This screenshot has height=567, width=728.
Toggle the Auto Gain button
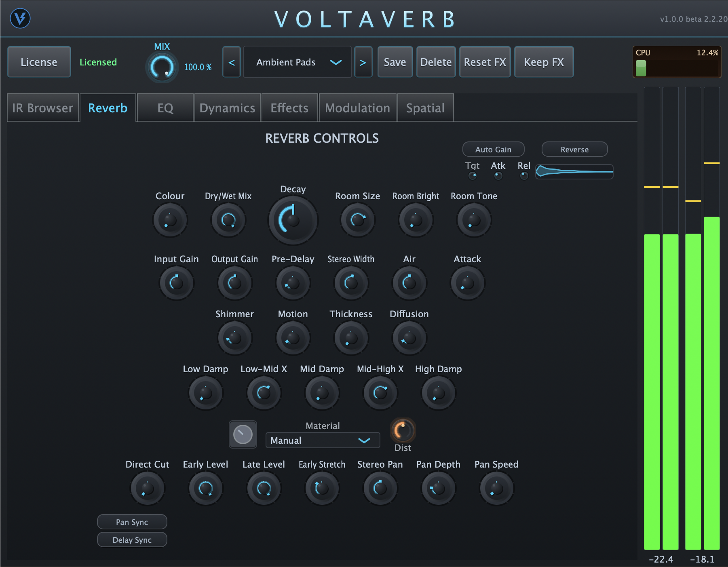click(494, 149)
